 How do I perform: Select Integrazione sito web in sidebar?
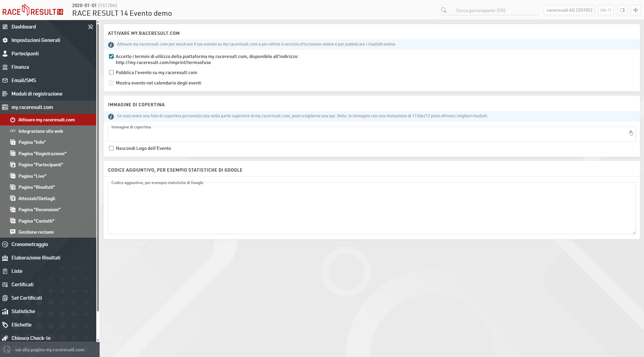coord(41,131)
